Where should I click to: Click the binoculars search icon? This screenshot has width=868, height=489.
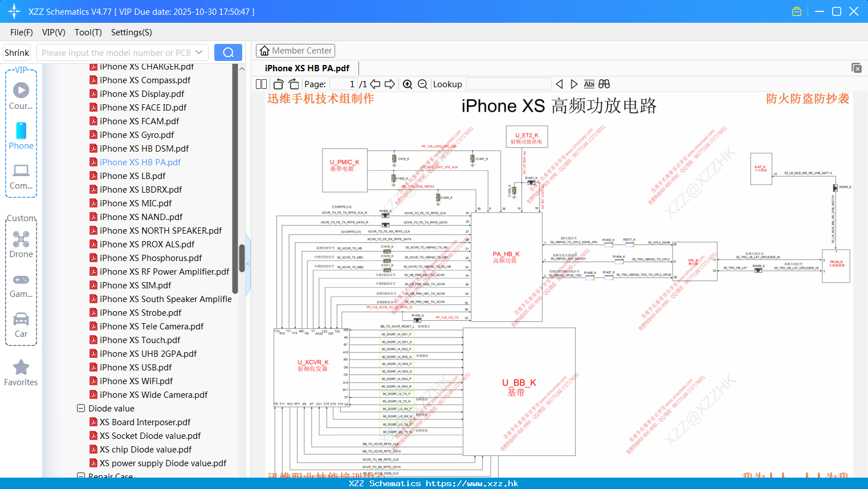click(x=604, y=84)
